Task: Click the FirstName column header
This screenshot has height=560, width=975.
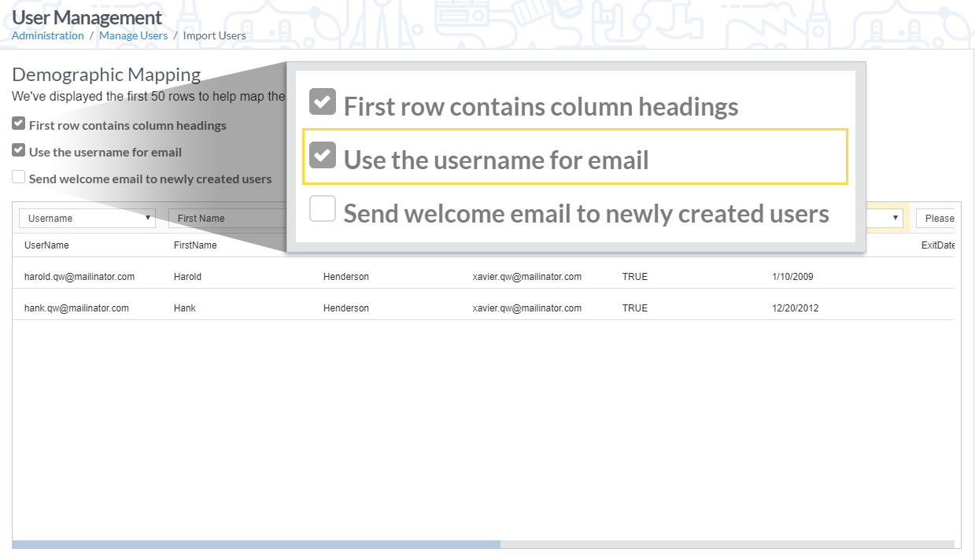Action: [x=195, y=245]
